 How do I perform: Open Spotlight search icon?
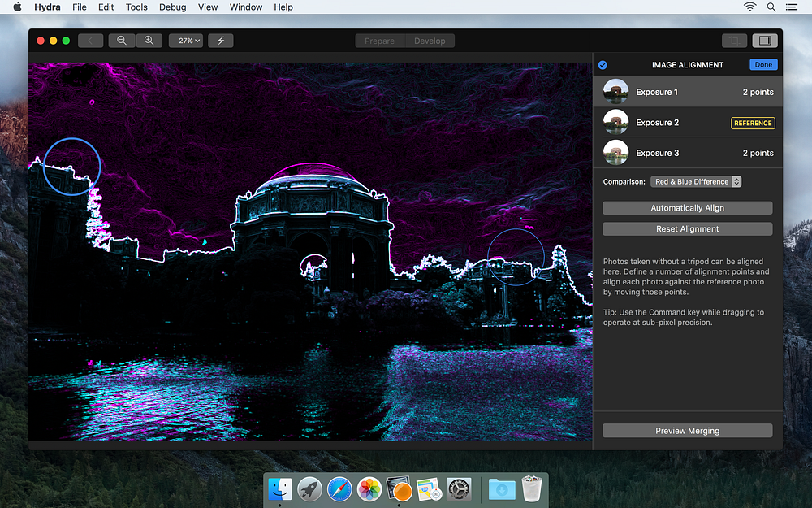[771, 7]
